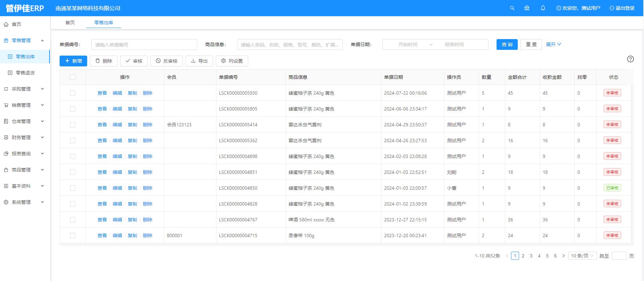The width and height of the screenshot is (644, 281).
Task: Click the next page arrow in pagination
Action: tap(563, 256)
